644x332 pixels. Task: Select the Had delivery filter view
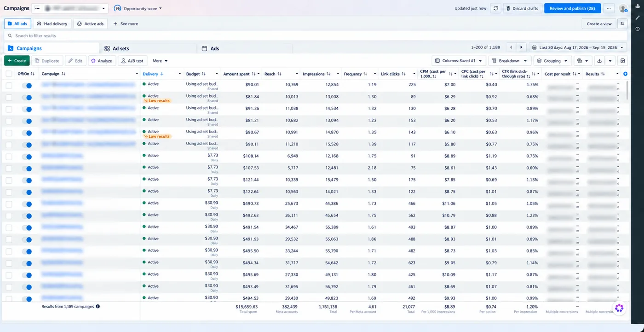click(52, 24)
